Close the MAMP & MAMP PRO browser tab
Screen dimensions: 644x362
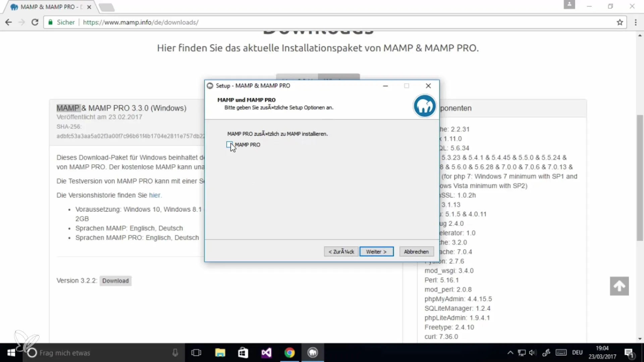pos(89,7)
